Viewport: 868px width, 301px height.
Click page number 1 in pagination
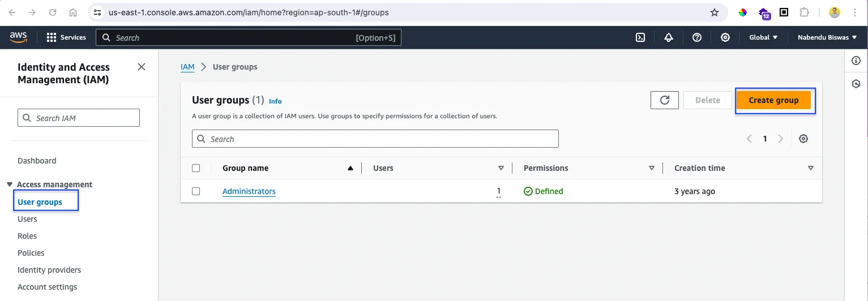(x=765, y=139)
